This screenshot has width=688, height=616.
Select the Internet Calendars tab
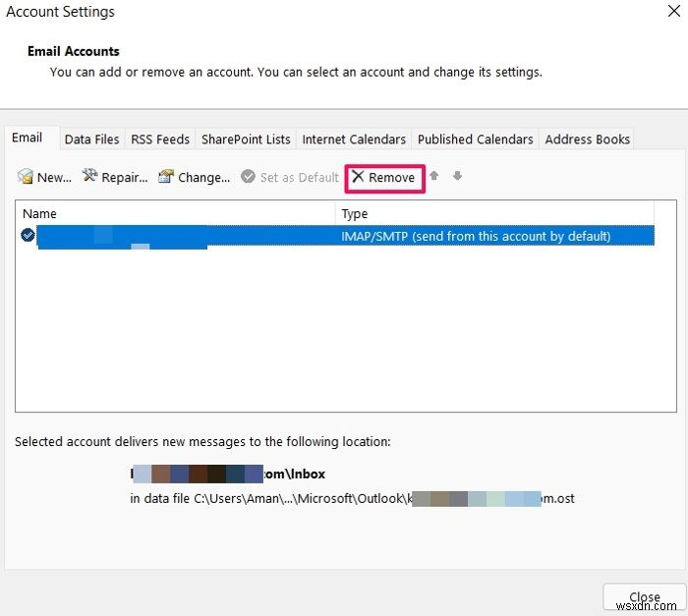coord(354,140)
